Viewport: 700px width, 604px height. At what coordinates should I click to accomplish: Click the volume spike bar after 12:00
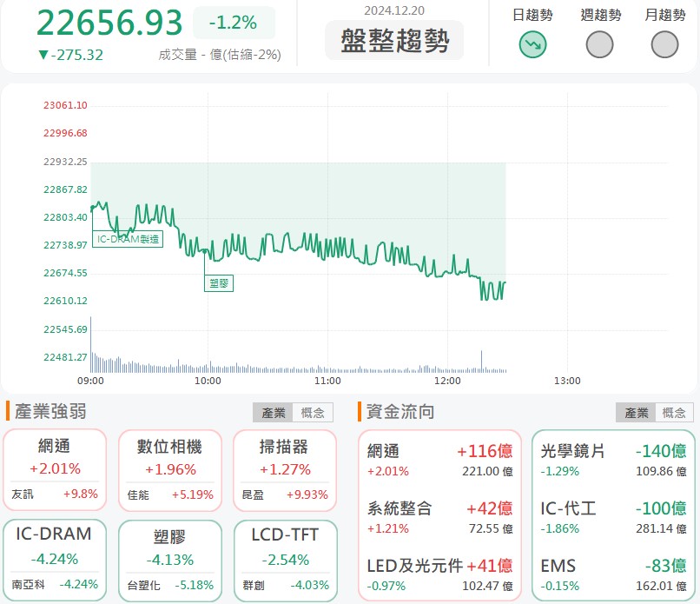[x=482, y=362]
